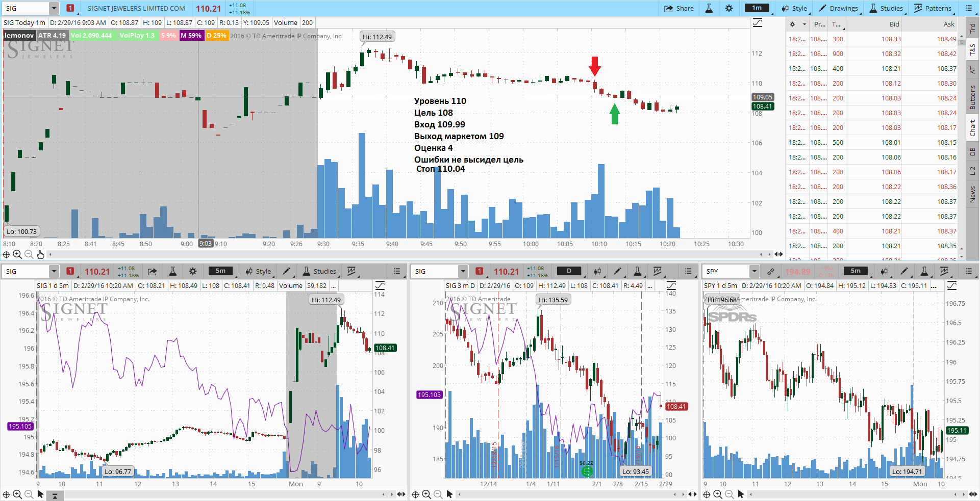Screen dimensions: 980x501
Task: Toggle the top chart axis scale icon
Action: point(758,22)
